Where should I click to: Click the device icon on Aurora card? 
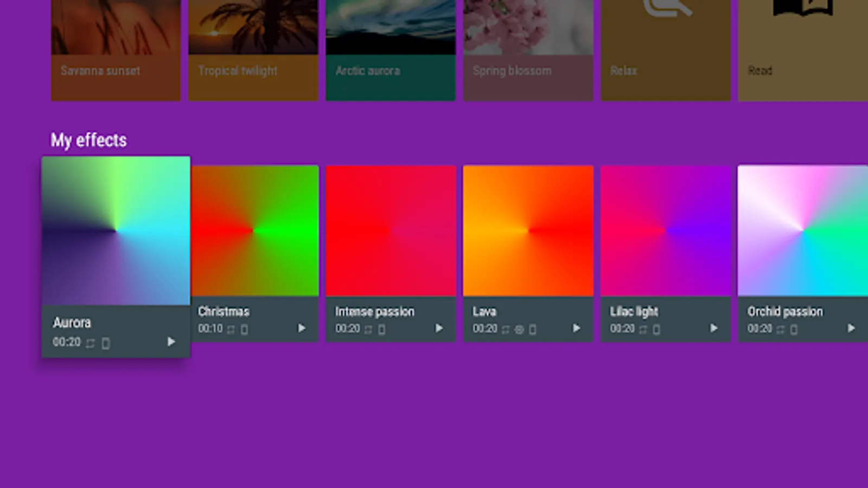pyautogui.click(x=106, y=343)
